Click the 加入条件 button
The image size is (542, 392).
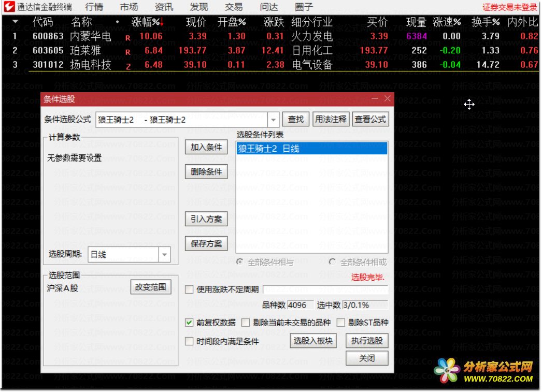coord(206,147)
